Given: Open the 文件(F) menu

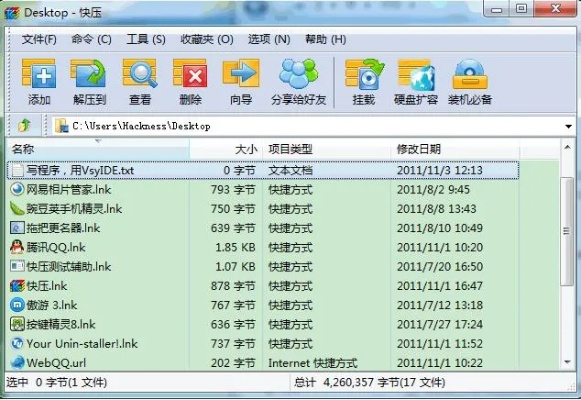Looking at the screenshot, I should 39,39.
